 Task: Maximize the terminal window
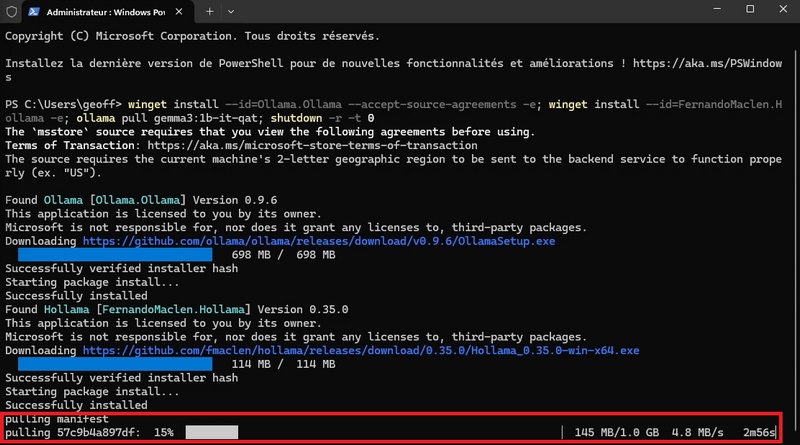point(750,9)
